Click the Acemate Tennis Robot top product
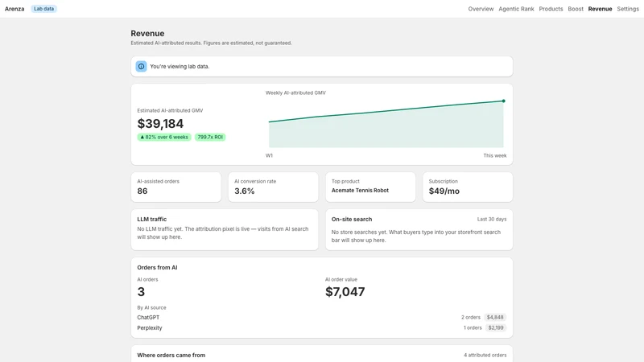 pos(360,191)
